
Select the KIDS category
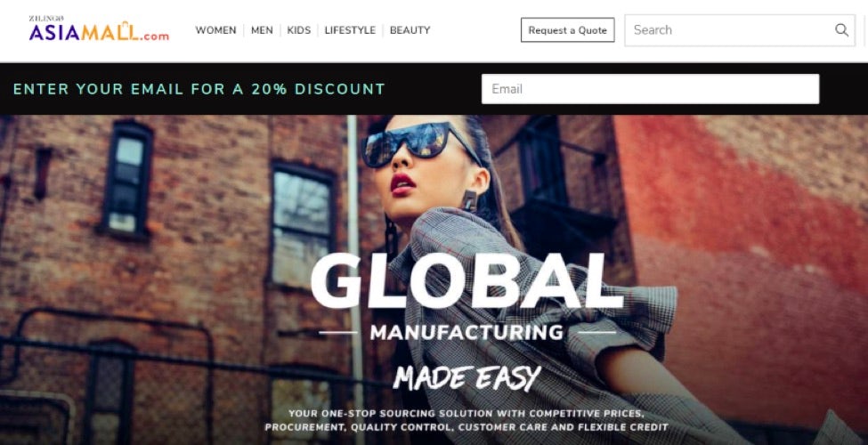pyautogui.click(x=299, y=30)
